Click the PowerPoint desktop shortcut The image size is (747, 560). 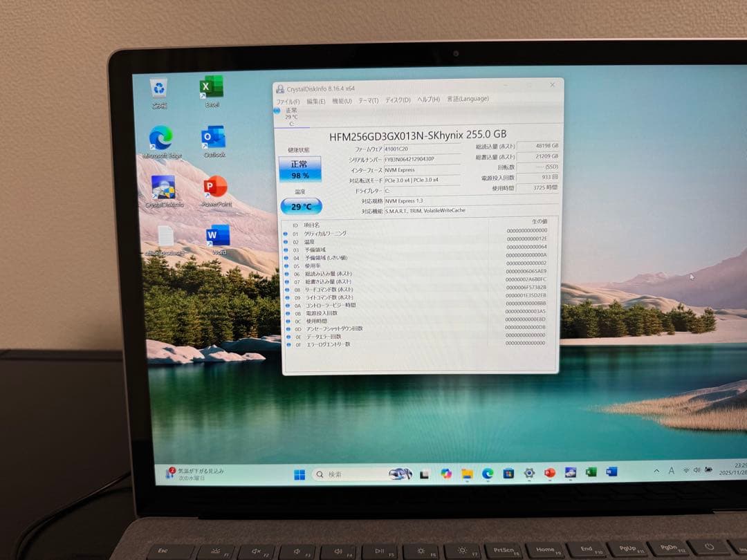coord(216,187)
